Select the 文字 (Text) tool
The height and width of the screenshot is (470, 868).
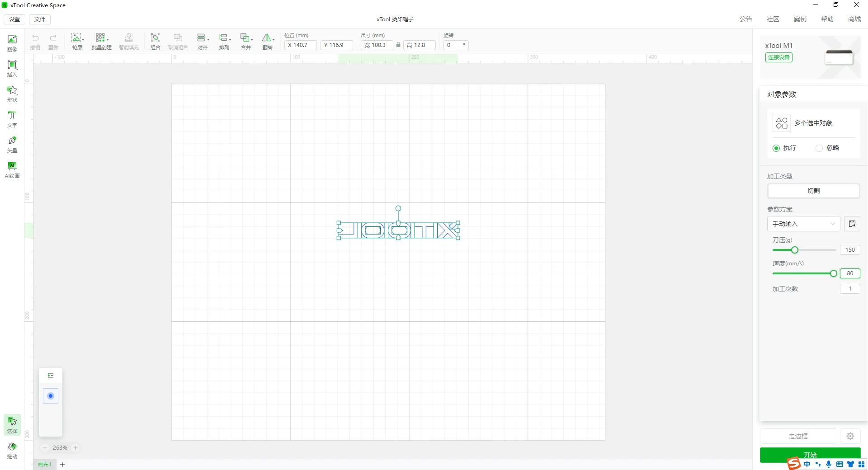pos(12,119)
